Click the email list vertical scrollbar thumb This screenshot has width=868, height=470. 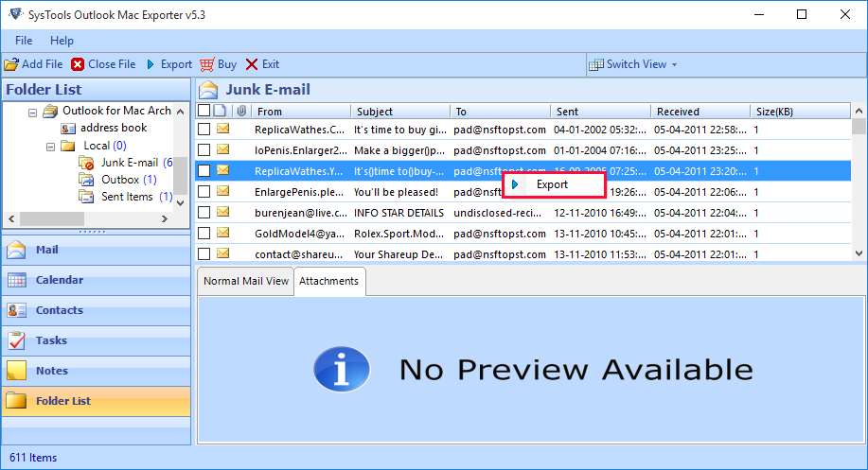[x=859, y=126]
